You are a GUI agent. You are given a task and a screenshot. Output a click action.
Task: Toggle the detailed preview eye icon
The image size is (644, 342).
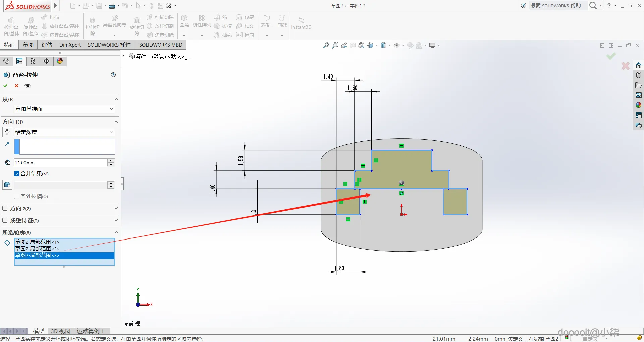coord(28,86)
